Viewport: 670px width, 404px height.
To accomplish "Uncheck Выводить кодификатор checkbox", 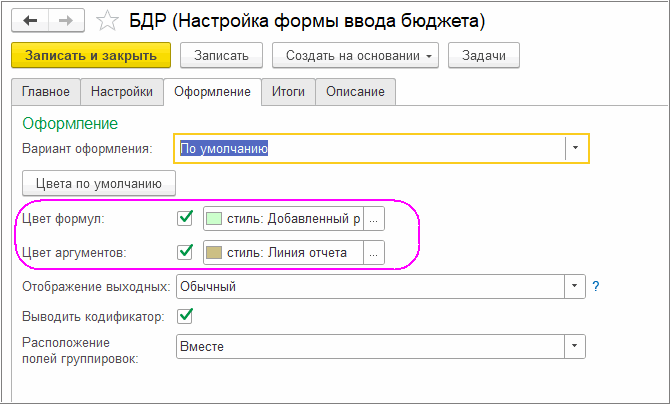I will click(x=184, y=316).
